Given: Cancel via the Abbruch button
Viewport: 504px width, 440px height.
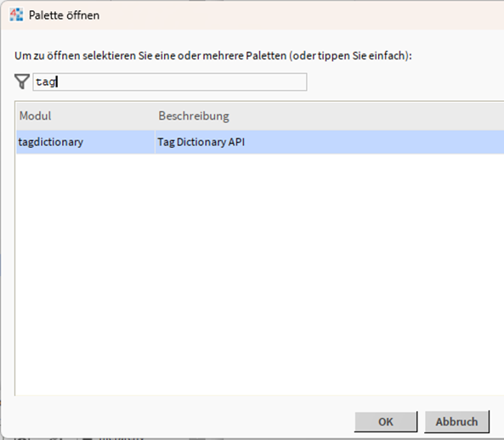Looking at the screenshot, I should click(456, 421).
